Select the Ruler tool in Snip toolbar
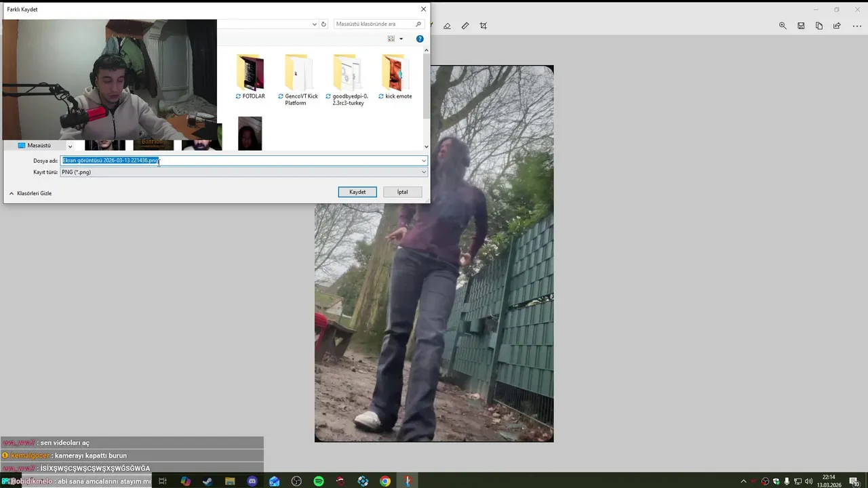This screenshot has width=868, height=488. point(465,26)
